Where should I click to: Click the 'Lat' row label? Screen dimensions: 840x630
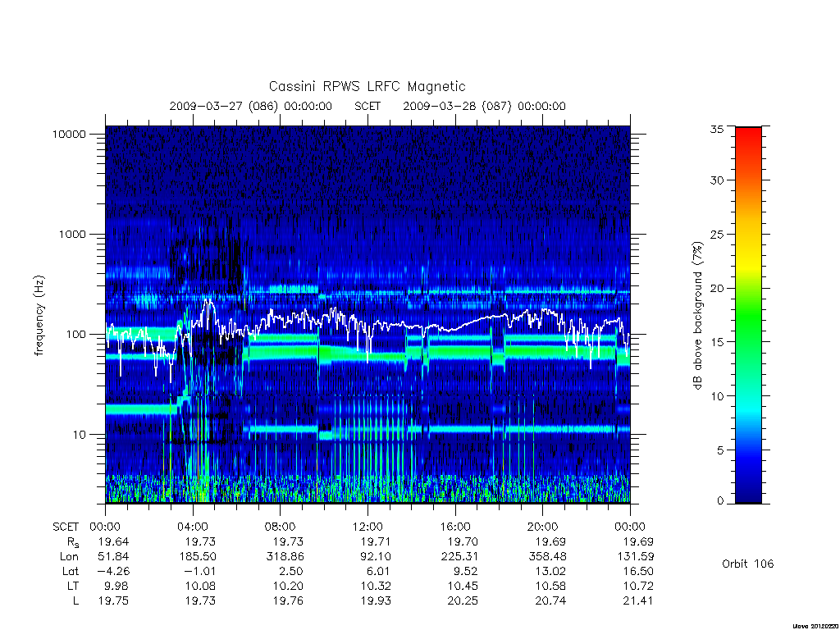coord(71,571)
